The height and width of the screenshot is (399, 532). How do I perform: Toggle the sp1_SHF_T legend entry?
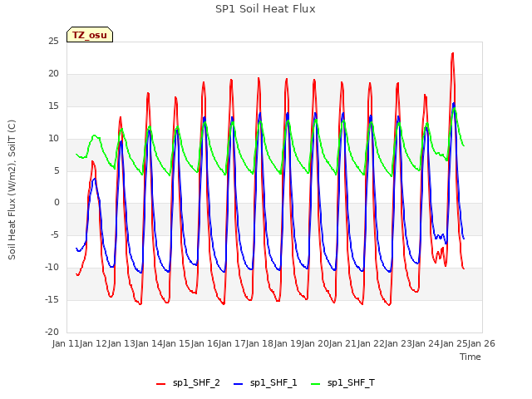[342, 383]
